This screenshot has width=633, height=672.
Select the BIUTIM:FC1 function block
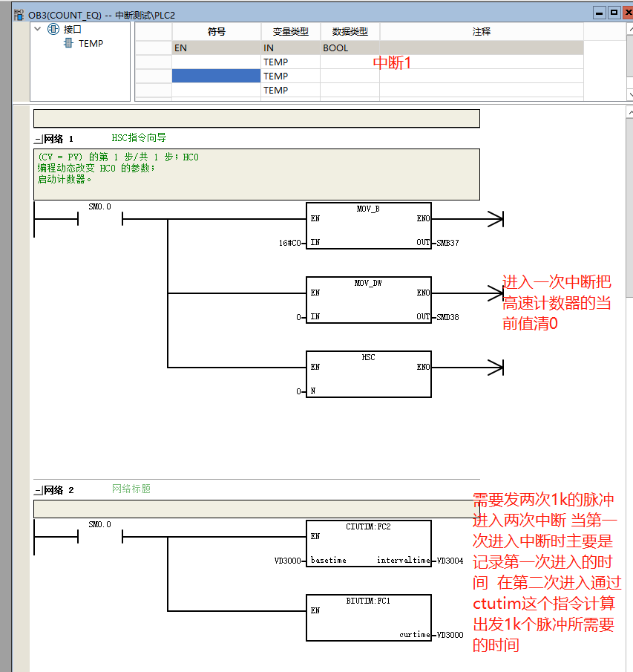[x=369, y=618]
